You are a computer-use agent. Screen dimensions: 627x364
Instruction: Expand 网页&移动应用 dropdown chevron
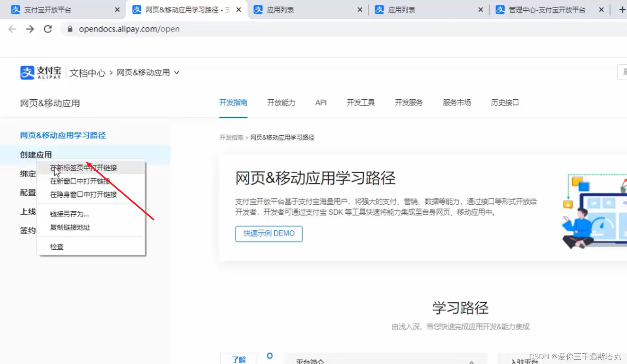click(x=177, y=72)
